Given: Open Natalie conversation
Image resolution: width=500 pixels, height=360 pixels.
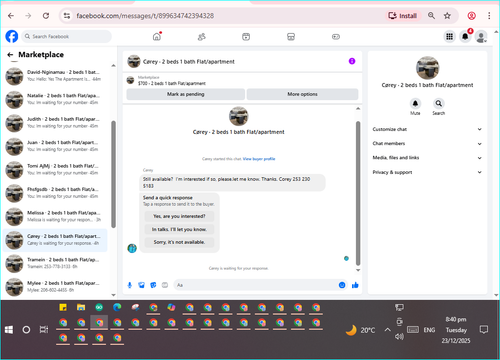Looking at the screenshot, I should 55,99.
